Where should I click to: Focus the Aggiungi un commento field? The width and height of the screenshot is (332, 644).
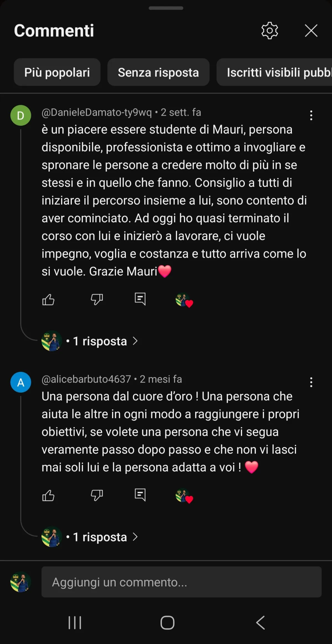tap(181, 582)
